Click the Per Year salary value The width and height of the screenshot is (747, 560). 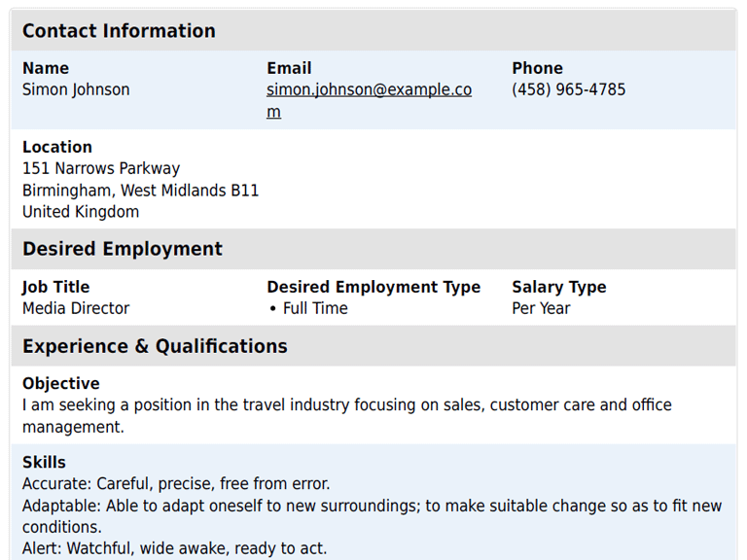(541, 308)
